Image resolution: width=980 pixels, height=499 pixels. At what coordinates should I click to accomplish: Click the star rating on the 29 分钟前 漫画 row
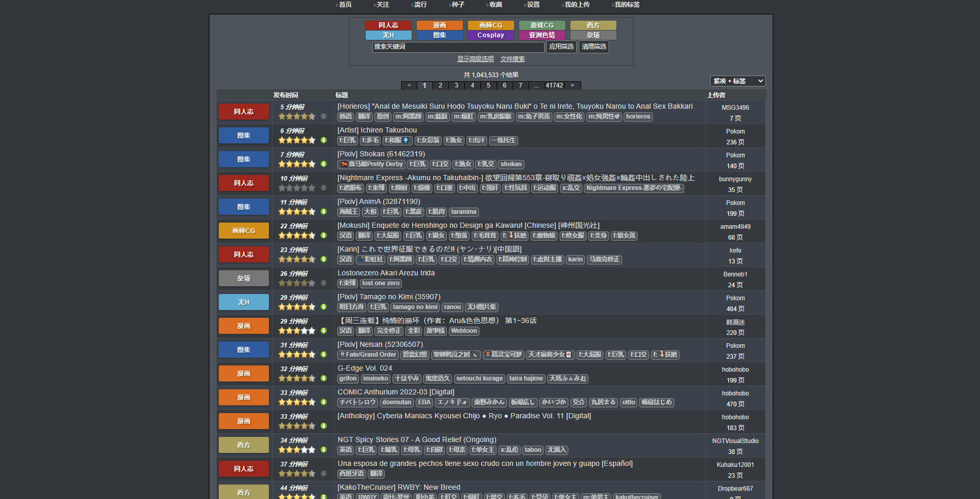tap(297, 331)
